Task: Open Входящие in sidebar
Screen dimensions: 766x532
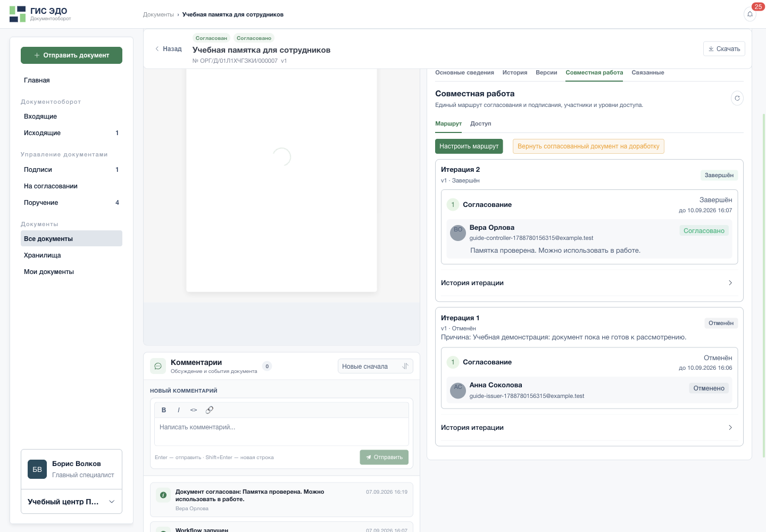Action: point(71,117)
